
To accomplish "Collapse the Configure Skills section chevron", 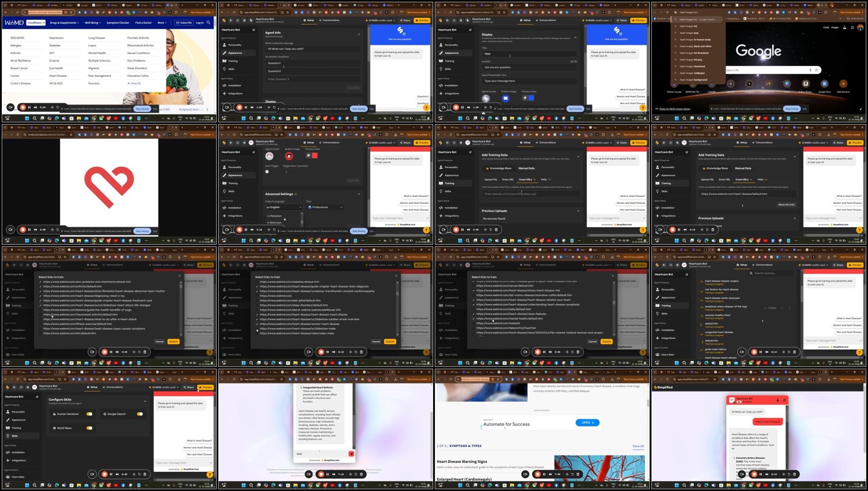I will coord(145,401).
